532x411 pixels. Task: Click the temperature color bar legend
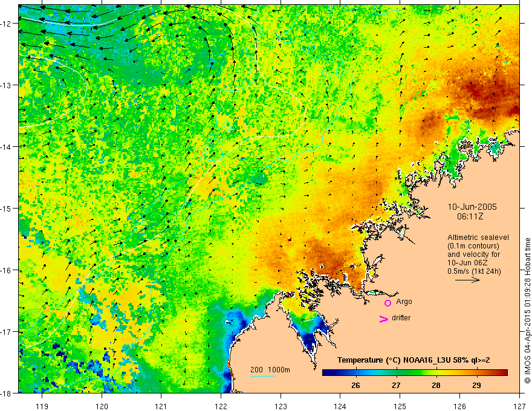click(x=415, y=372)
